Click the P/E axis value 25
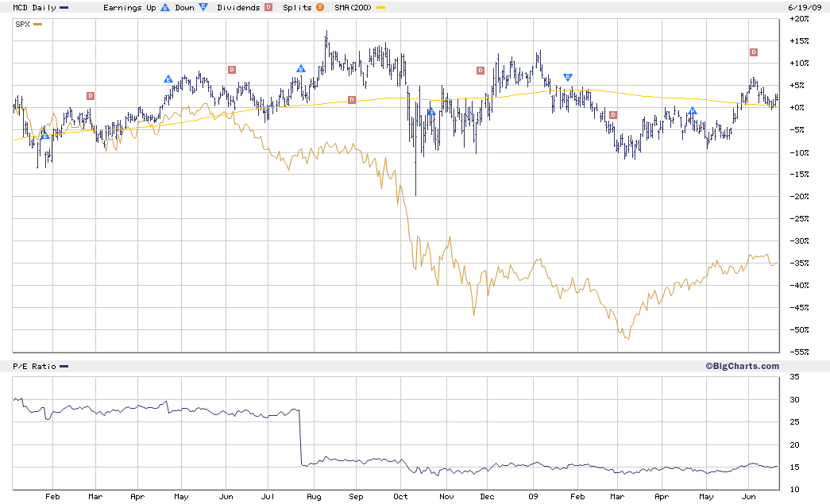Viewport: 830px width, 504px height. 794,422
